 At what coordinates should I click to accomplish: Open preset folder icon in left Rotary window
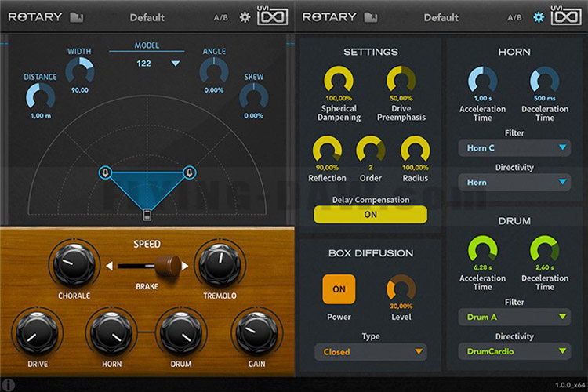77,17
